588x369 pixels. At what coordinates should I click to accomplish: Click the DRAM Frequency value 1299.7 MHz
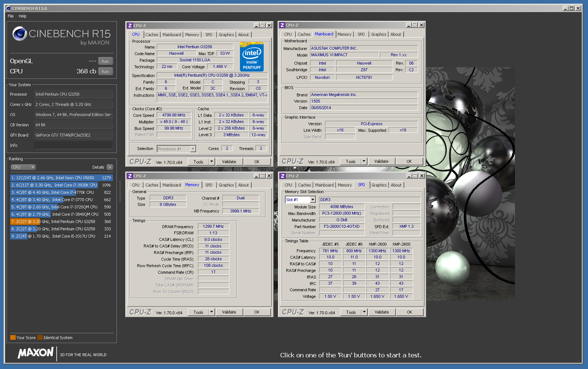click(213, 226)
